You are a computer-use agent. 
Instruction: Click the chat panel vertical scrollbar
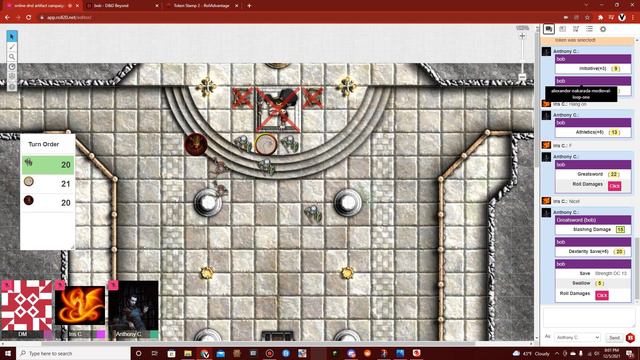point(637,269)
